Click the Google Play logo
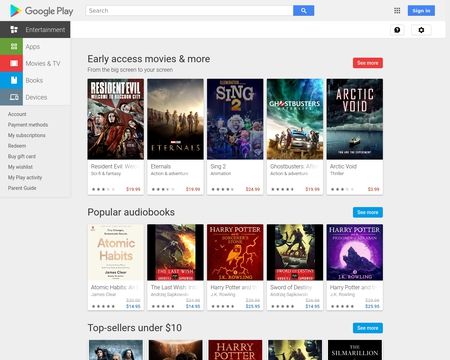Viewport: 450px width, 360px height. click(x=41, y=11)
